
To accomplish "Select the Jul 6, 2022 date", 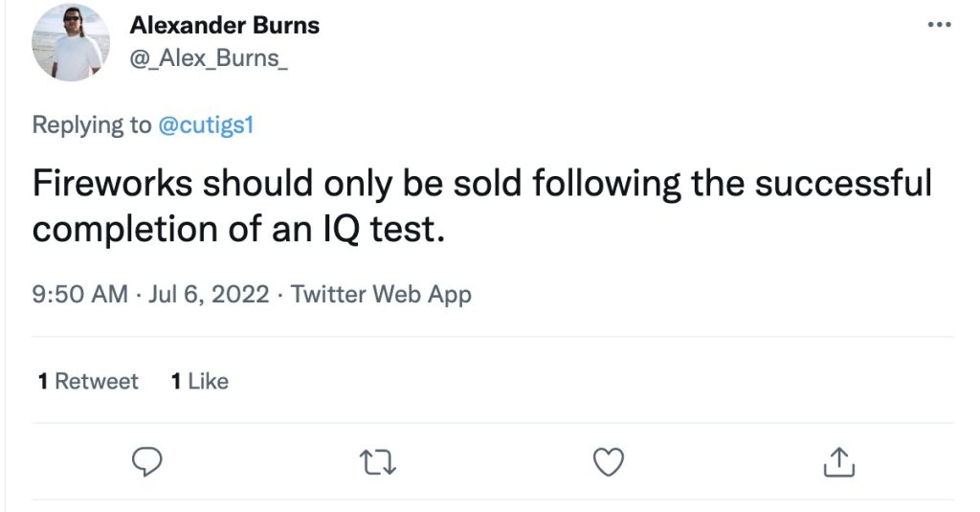I will click(x=208, y=294).
